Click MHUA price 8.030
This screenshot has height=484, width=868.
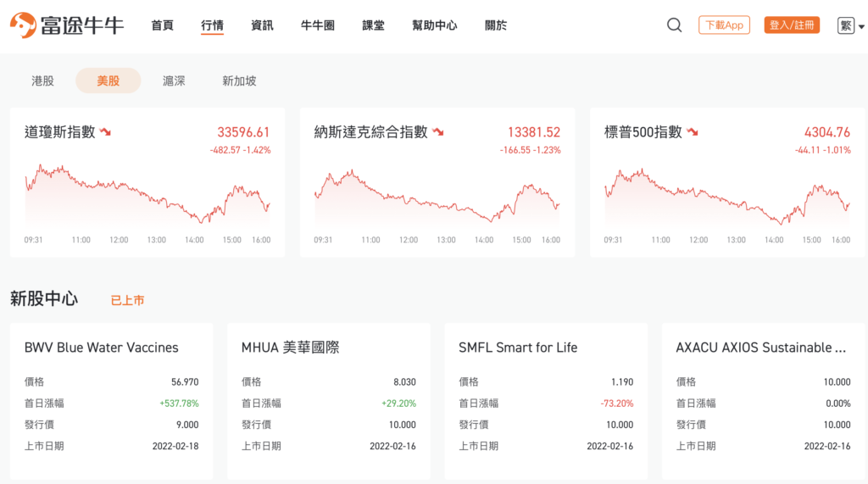coord(404,382)
